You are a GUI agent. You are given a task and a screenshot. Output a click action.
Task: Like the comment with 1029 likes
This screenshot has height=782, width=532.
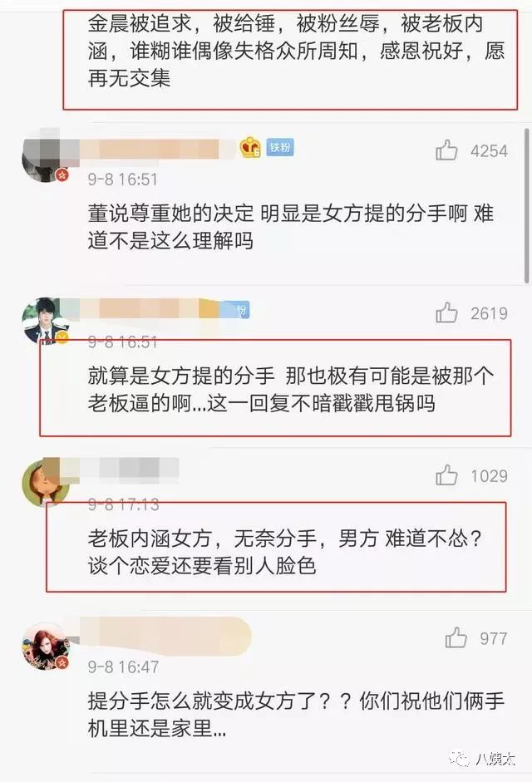[446, 475]
